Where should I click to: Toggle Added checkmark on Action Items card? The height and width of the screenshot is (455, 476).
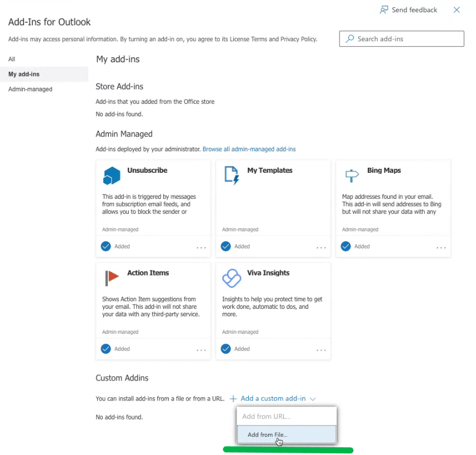point(106,349)
